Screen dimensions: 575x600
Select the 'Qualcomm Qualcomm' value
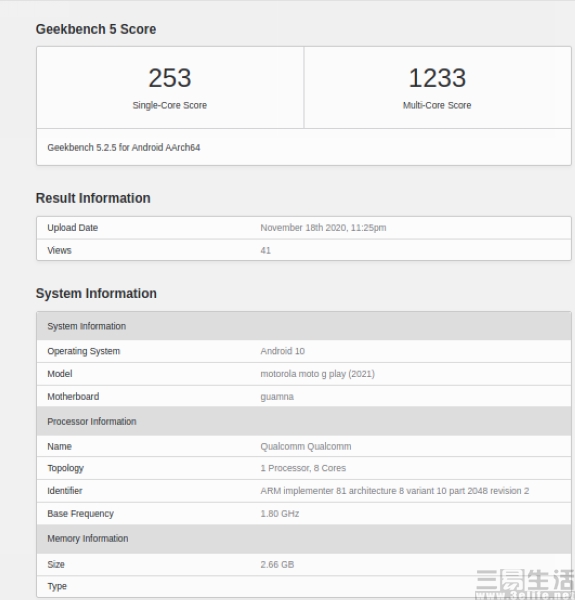click(x=306, y=446)
